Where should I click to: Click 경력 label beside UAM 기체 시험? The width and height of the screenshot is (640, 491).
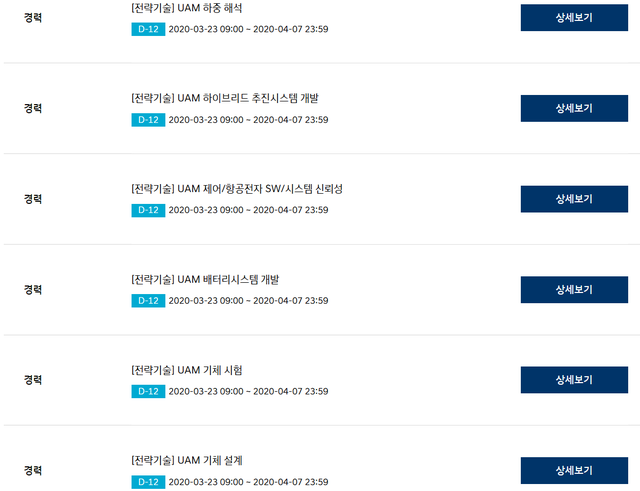33,380
